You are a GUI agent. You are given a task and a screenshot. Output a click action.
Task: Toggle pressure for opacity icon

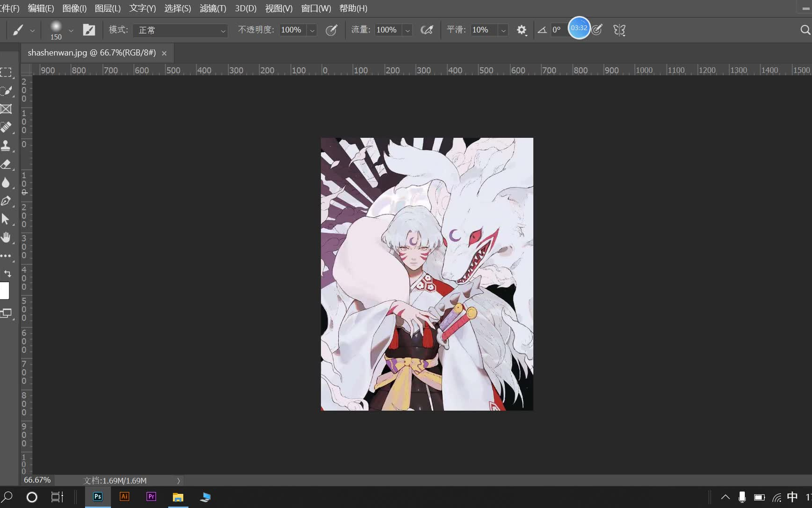[x=331, y=30]
